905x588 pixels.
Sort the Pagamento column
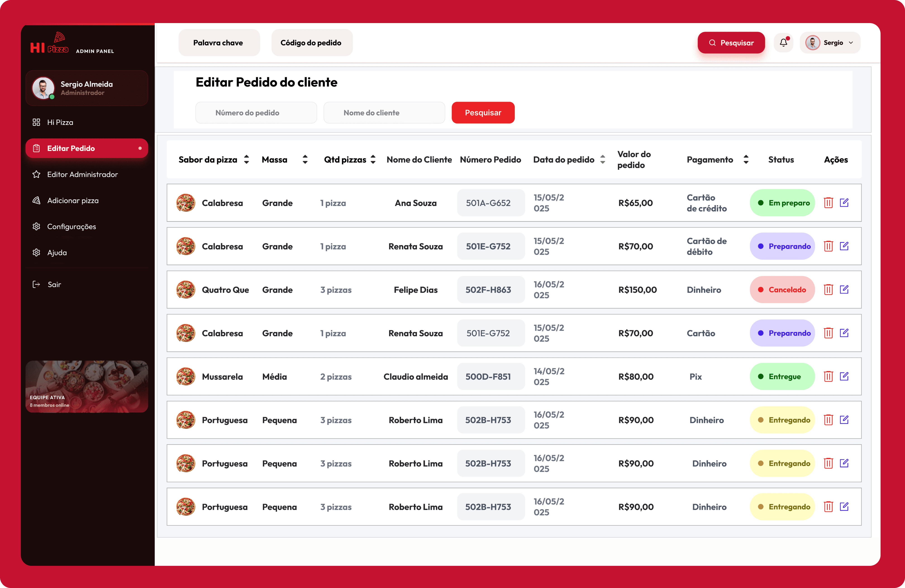pos(746,160)
